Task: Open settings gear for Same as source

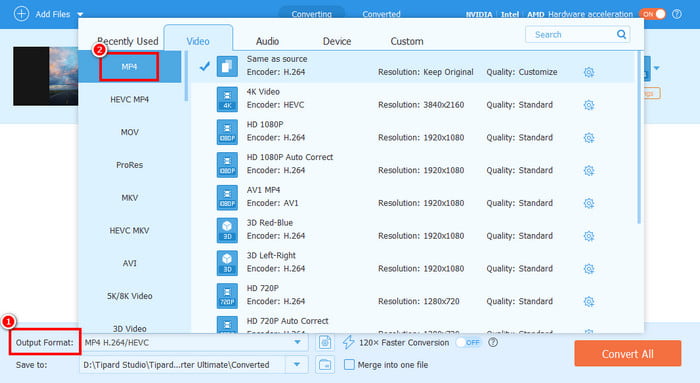Action: [x=589, y=72]
